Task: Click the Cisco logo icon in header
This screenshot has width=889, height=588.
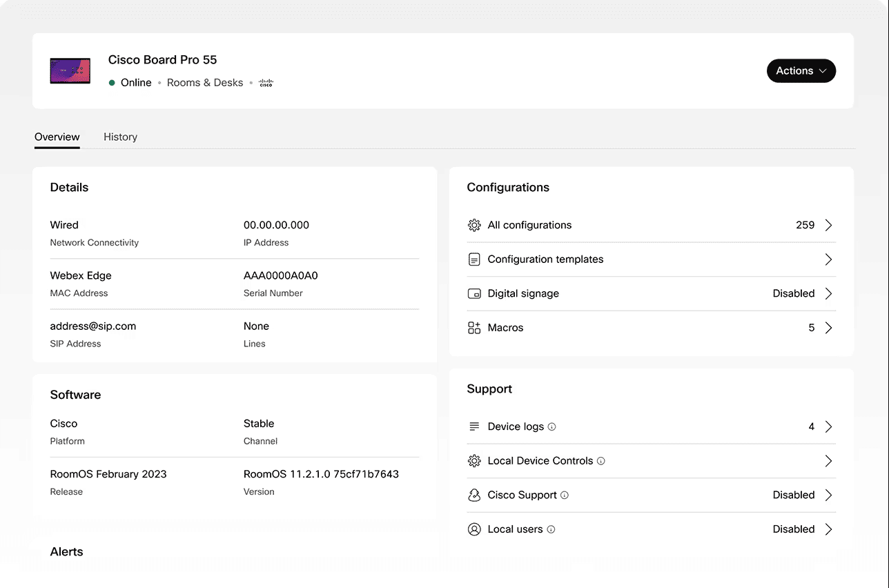Action: click(266, 83)
